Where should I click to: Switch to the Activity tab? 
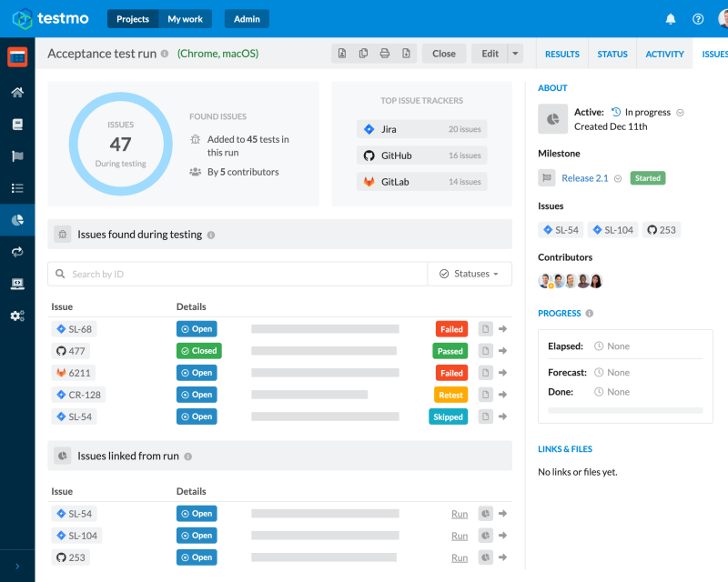664,55
